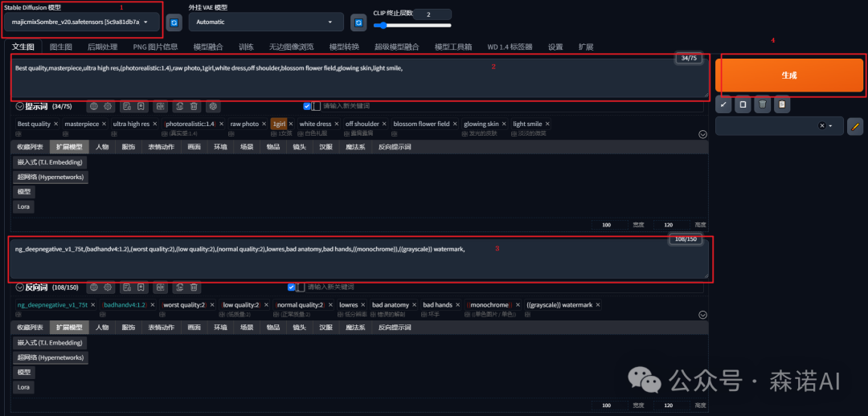Clear the styles dropdown with the X icon
This screenshot has height=416, width=868.
click(821, 126)
